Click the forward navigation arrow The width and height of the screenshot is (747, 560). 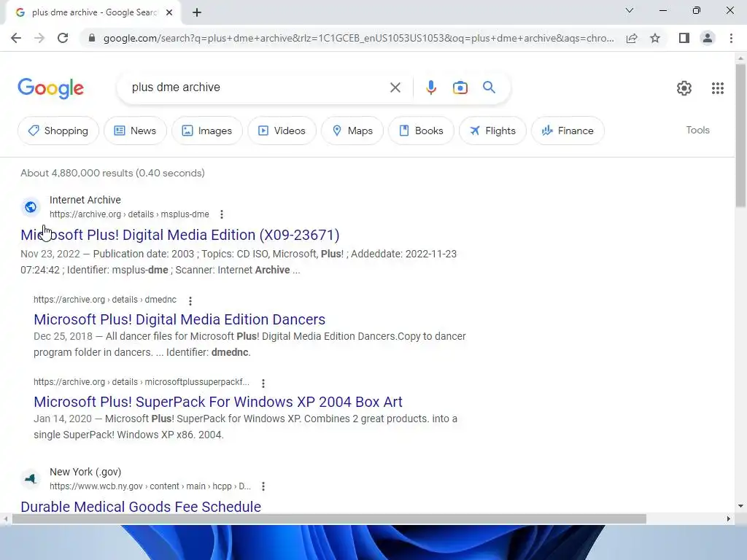pos(39,38)
